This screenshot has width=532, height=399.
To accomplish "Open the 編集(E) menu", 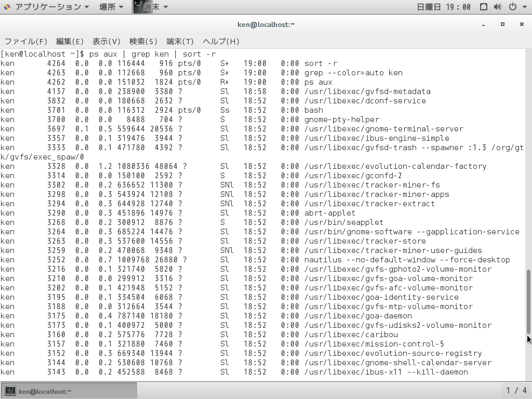I will pos(70,42).
